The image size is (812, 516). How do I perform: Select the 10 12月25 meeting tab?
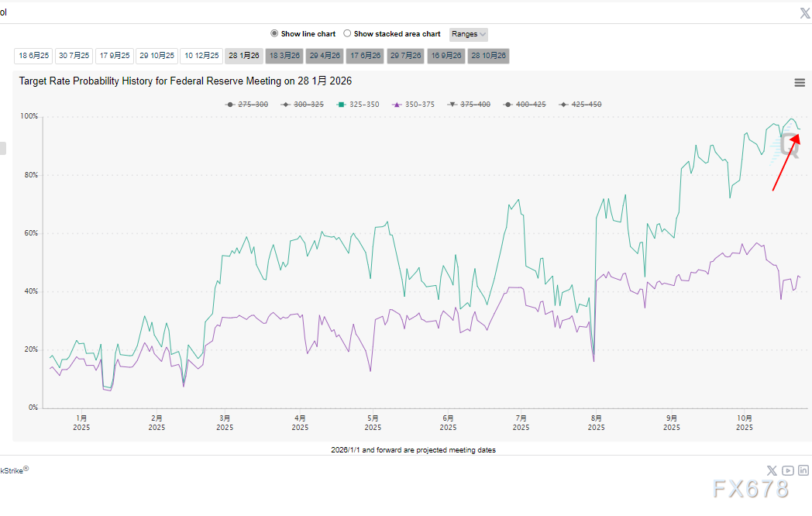[201, 56]
